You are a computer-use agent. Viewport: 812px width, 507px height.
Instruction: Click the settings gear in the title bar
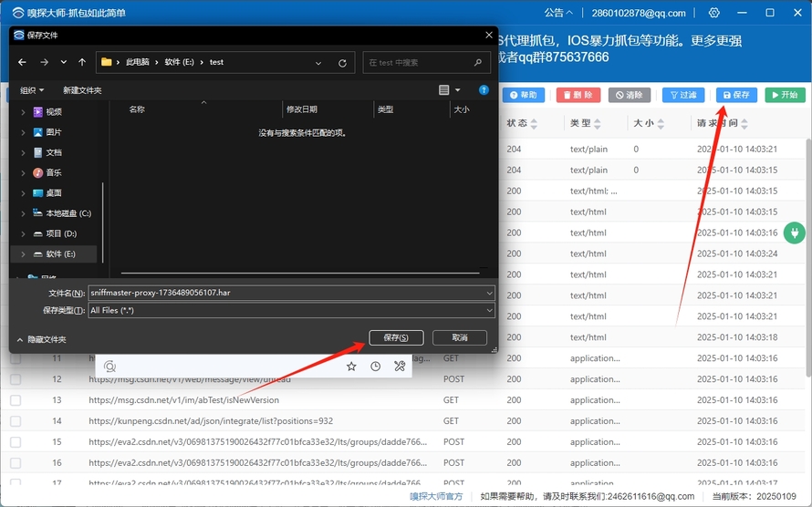tap(713, 13)
